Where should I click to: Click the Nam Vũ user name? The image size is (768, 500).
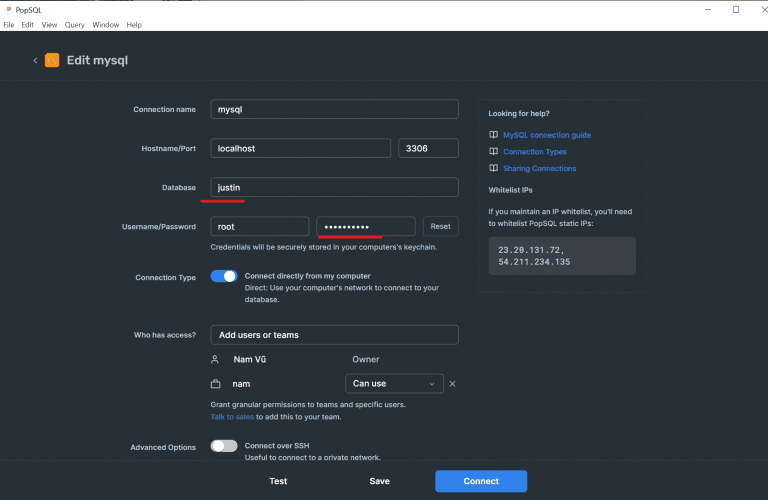(x=249, y=359)
